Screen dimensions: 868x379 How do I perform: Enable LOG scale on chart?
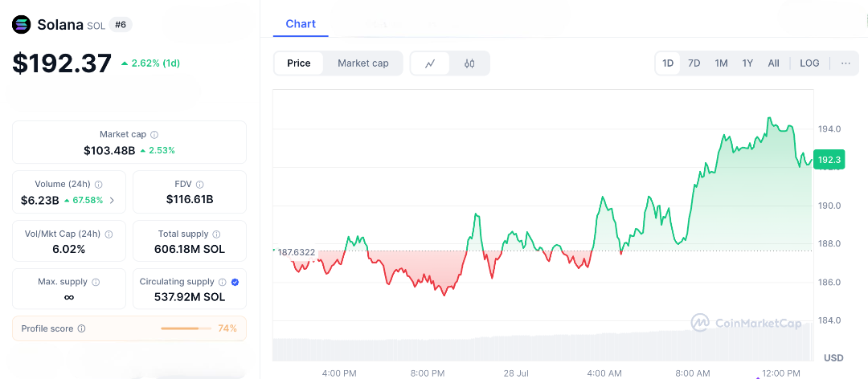pos(809,63)
